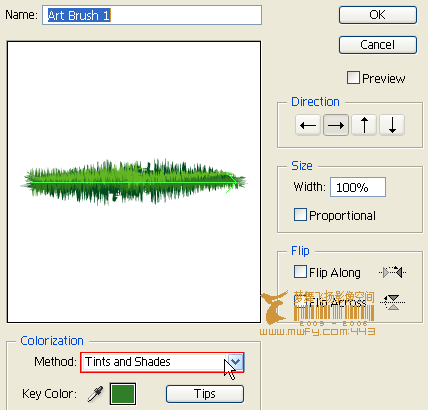Open the Method dropdown arrow
428x410 pixels.
(x=236, y=362)
